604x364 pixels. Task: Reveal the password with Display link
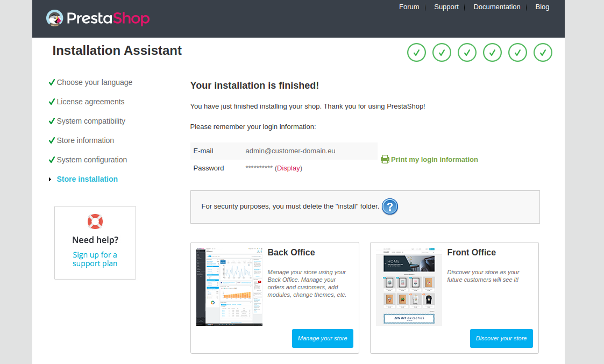289,168
